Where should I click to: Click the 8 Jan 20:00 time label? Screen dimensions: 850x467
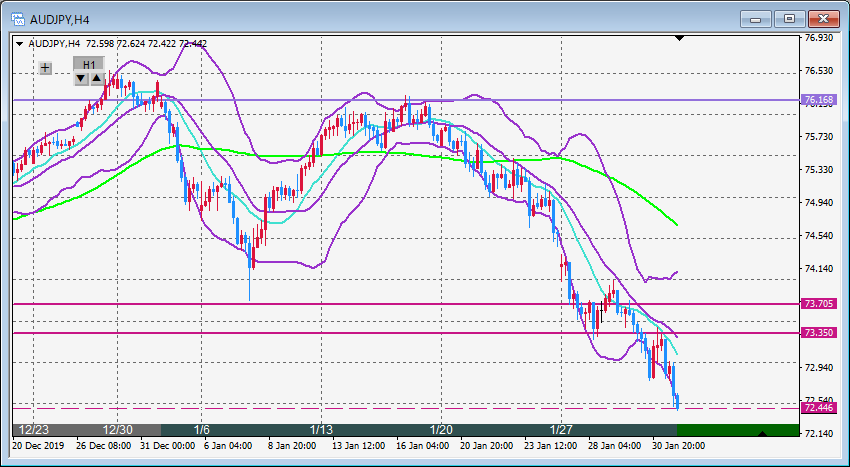(292, 446)
